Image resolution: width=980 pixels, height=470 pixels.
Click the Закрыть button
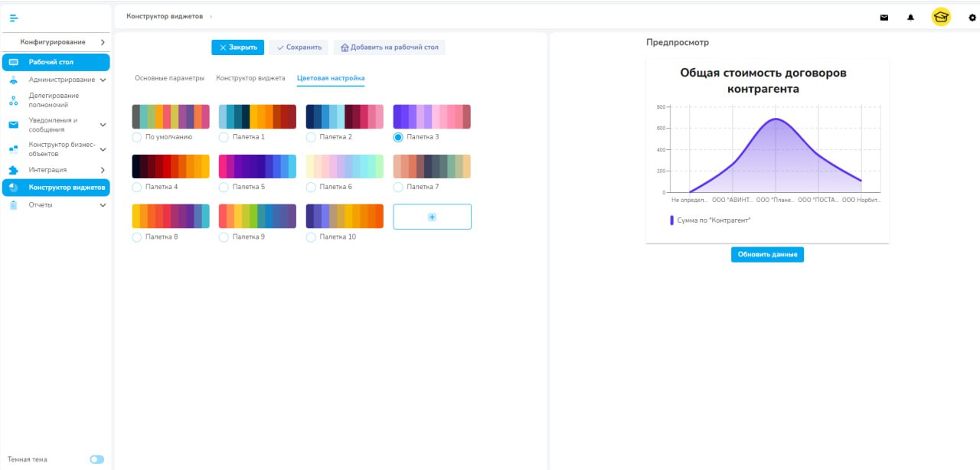[x=238, y=47]
